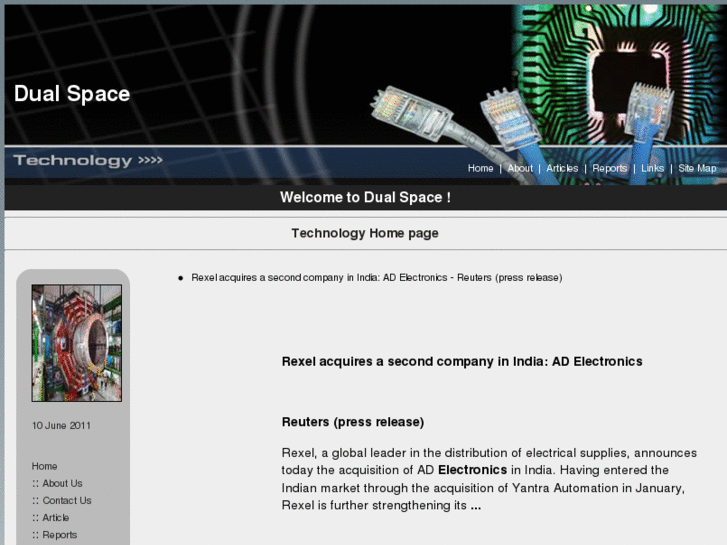Open Reports in the sidebar menu
This screenshot has width=727, height=545.
[59, 535]
